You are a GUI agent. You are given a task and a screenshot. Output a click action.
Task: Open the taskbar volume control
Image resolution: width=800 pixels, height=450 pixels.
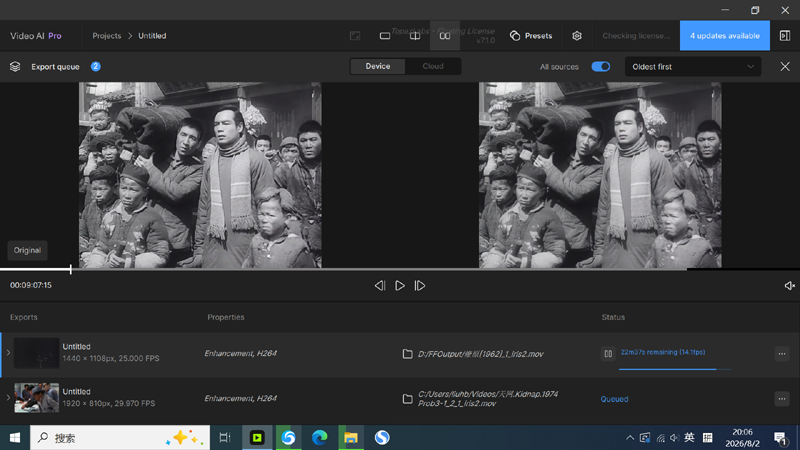click(x=674, y=438)
